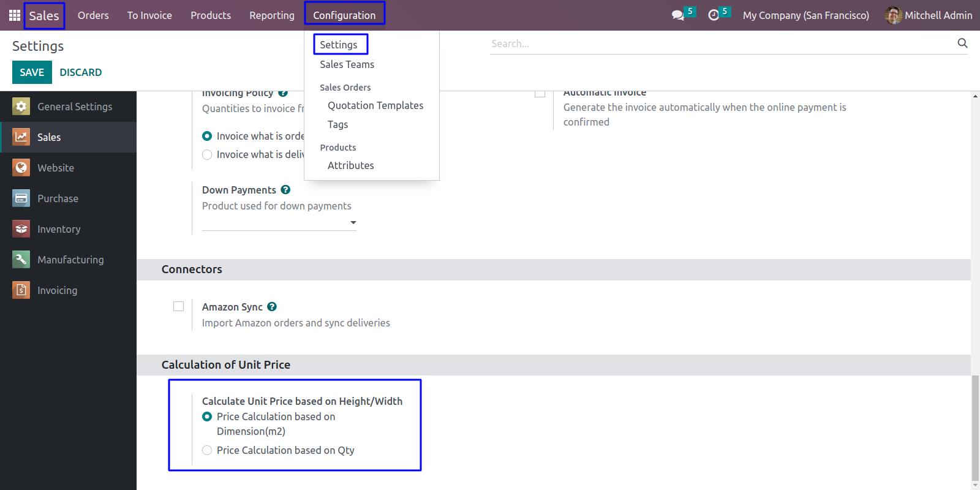Open the Invoicing settings tab label
Viewport: 980px width, 490px height.
57,290
